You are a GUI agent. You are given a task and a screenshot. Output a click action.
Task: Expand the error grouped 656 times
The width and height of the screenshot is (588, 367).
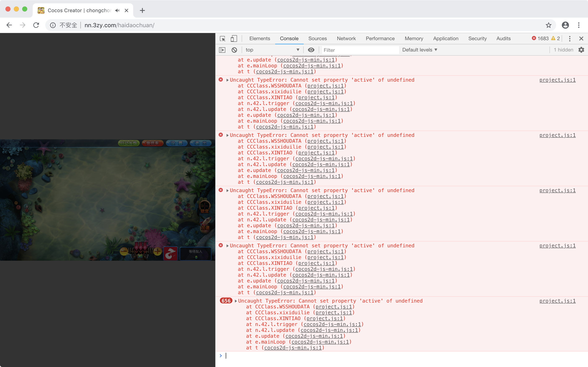coord(236,301)
